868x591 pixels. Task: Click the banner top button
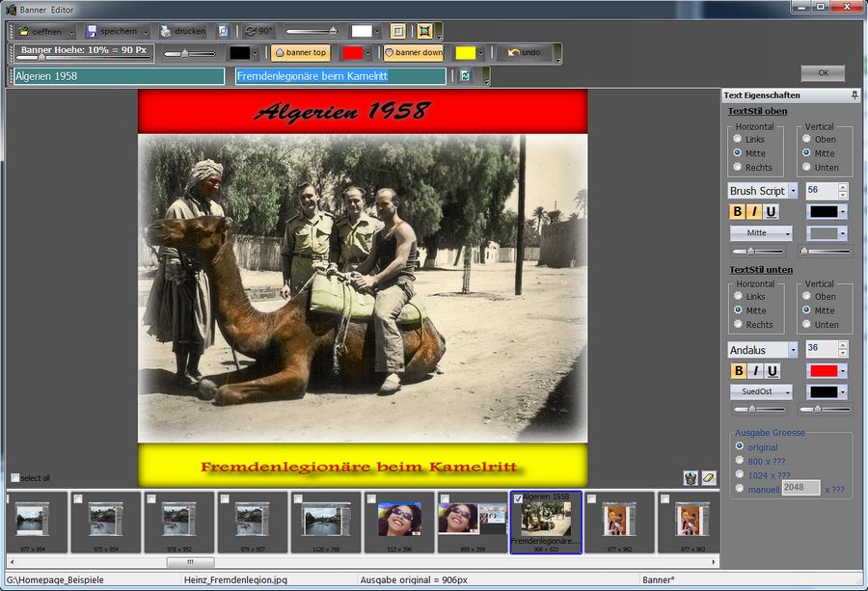pos(300,53)
